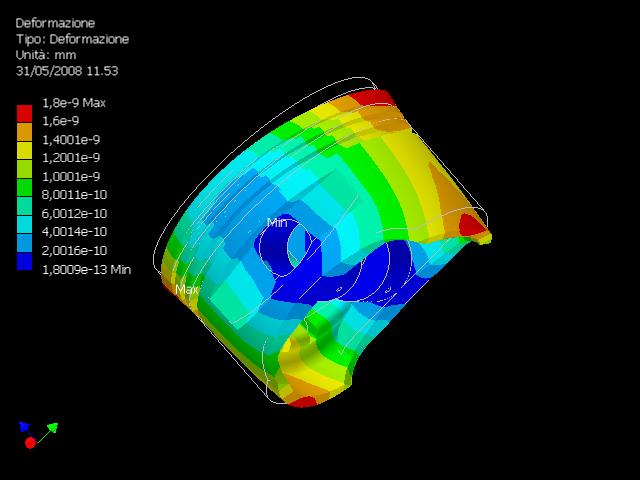Click the green 1,0001e-9 legend swatch
640x480 pixels.
(24, 187)
